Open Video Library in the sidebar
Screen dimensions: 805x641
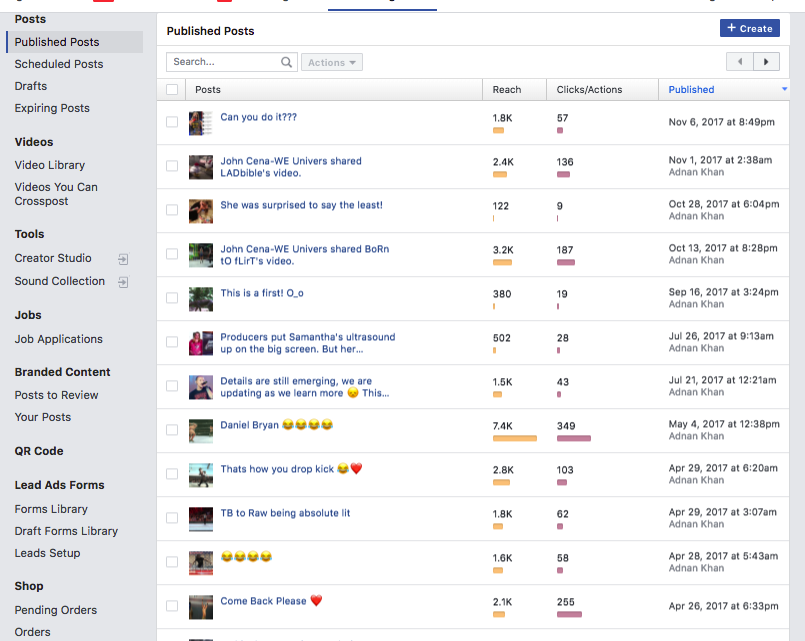click(x=50, y=165)
